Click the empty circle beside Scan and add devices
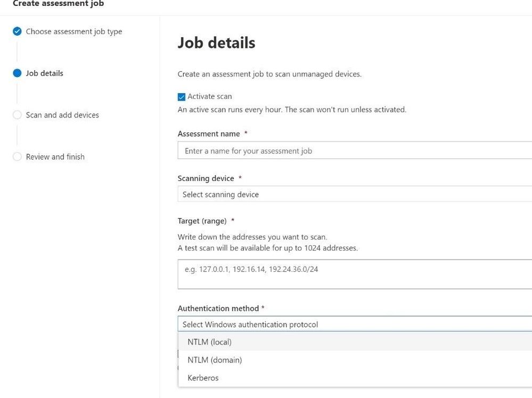 coord(17,115)
